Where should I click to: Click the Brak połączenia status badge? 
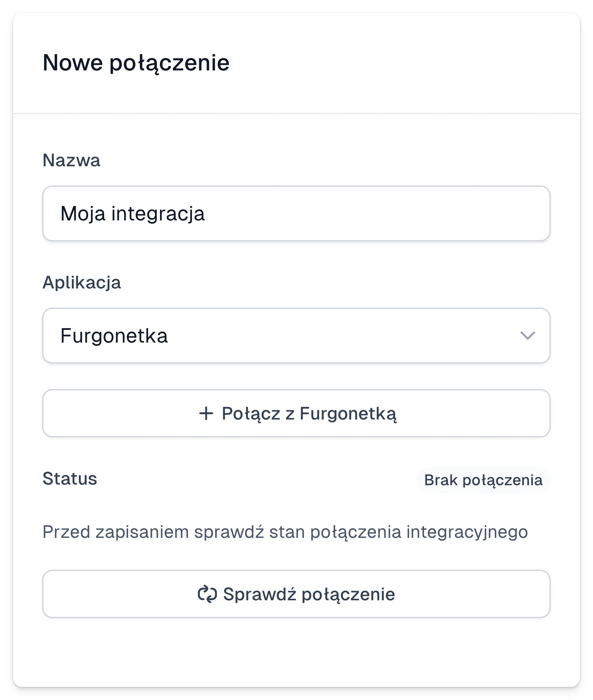pyautogui.click(x=483, y=480)
